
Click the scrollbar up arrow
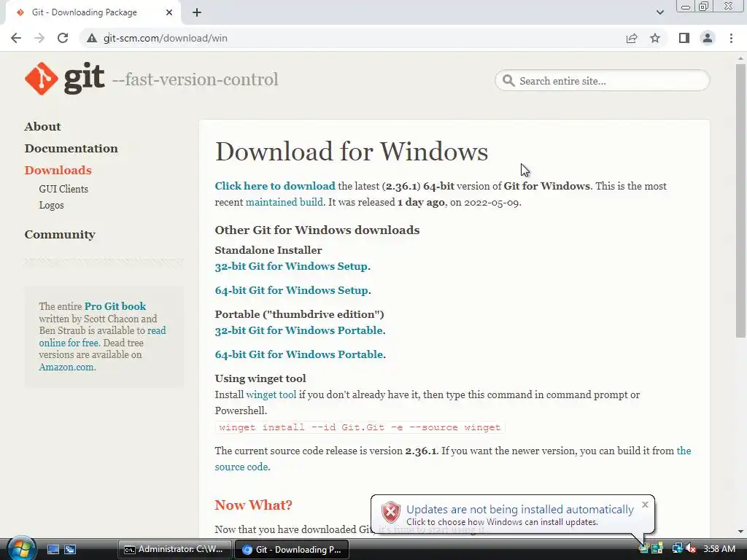[x=740, y=58]
